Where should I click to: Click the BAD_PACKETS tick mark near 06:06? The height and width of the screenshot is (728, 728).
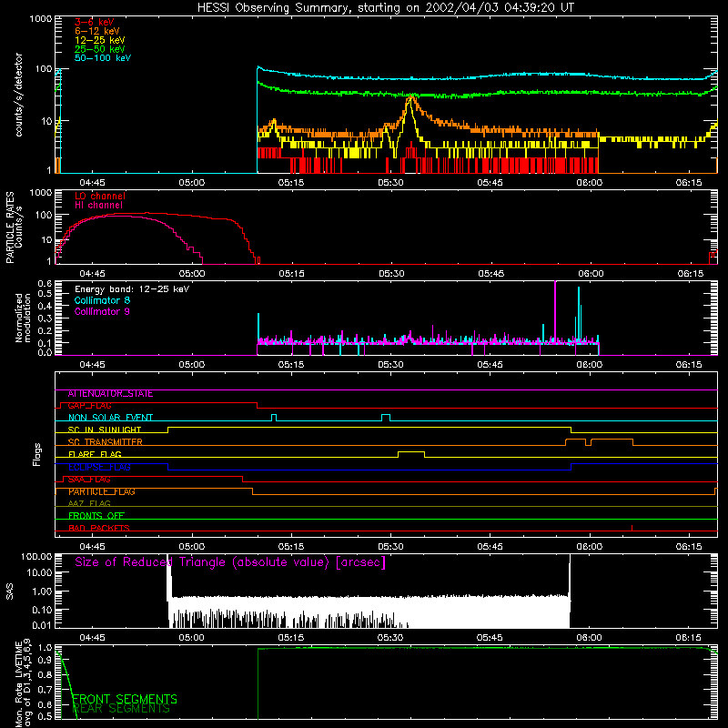pos(632,528)
